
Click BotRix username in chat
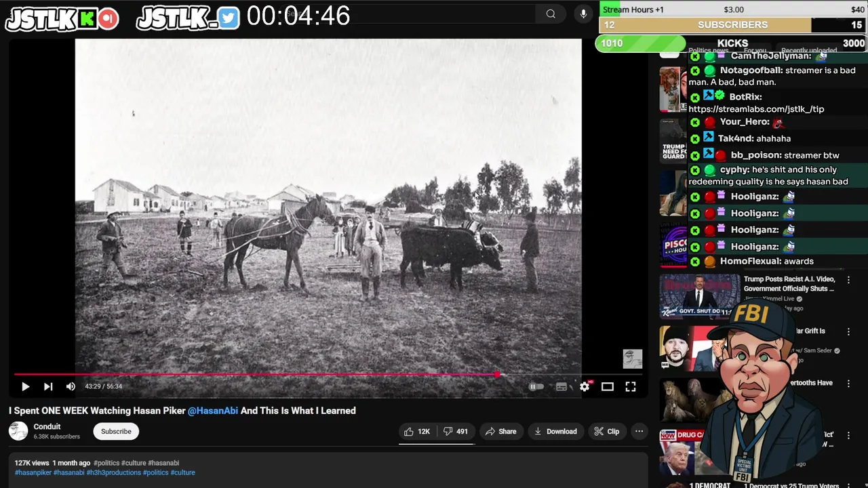(745, 97)
